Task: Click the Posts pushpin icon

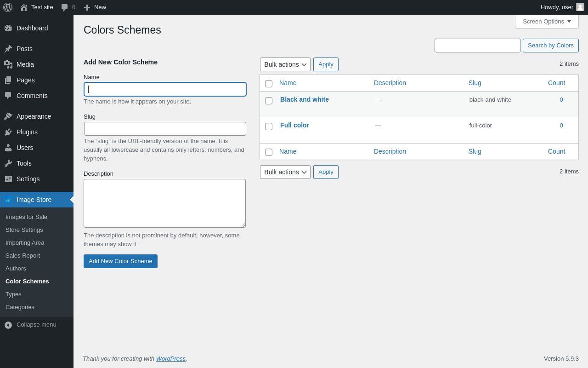Action: (8, 49)
